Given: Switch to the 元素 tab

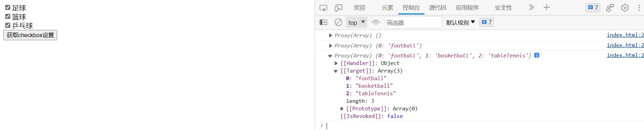Looking at the screenshot, I should [x=387, y=8].
